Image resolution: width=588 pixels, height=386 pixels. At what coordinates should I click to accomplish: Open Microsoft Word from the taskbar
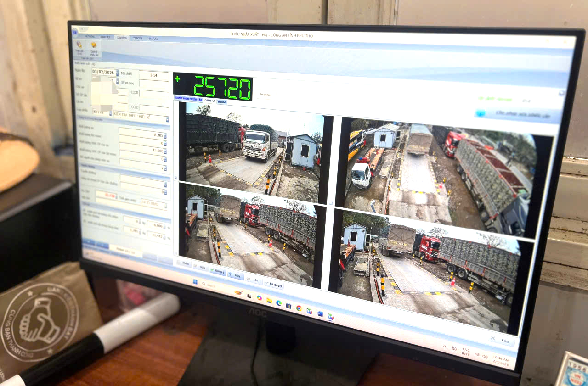click(x=320, y=314)
